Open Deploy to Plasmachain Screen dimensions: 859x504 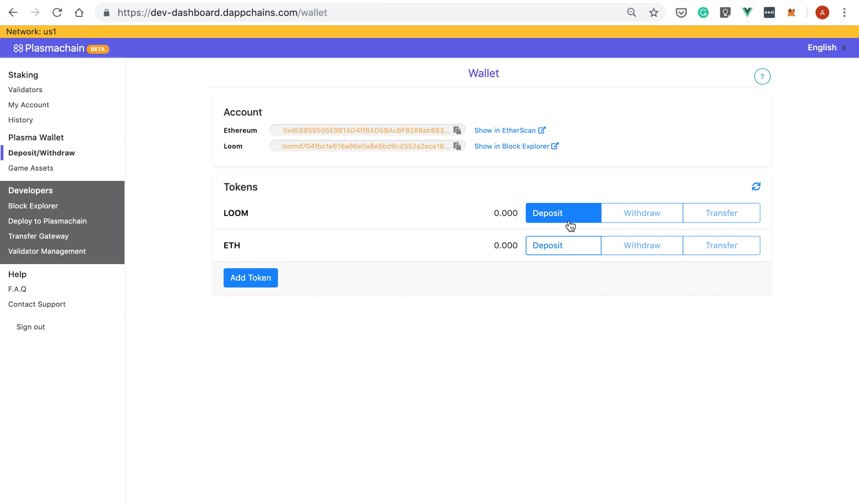47,221
